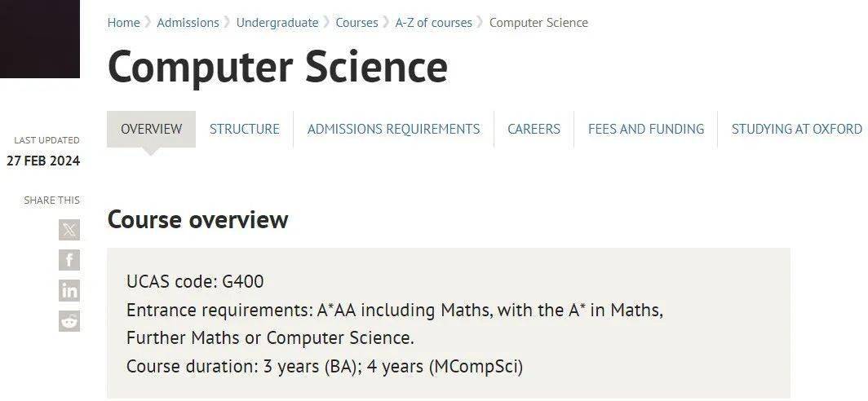Image resolution: width=868 pixels, height=401 pixels.
Task: Share this page on Reddit
Action: pos(69,321)
